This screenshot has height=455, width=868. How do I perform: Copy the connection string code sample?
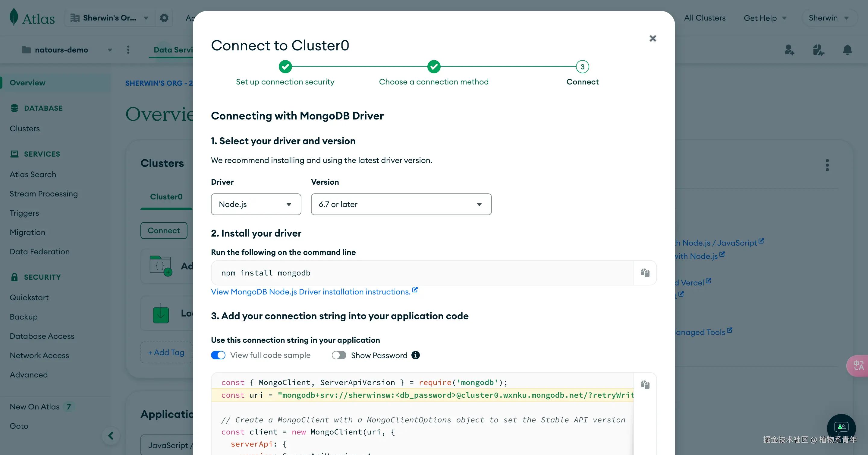(645, 384)
